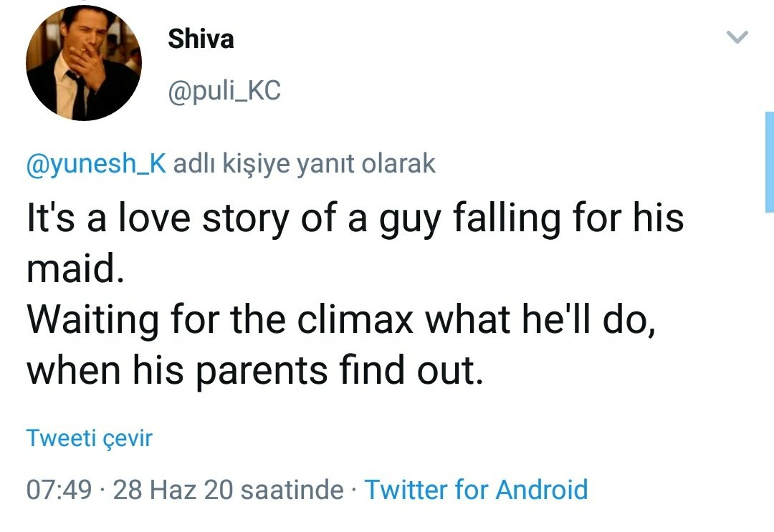Click the @puli_KC handle
This screenshot has height=532, width=774.
[x=224, y=91]
